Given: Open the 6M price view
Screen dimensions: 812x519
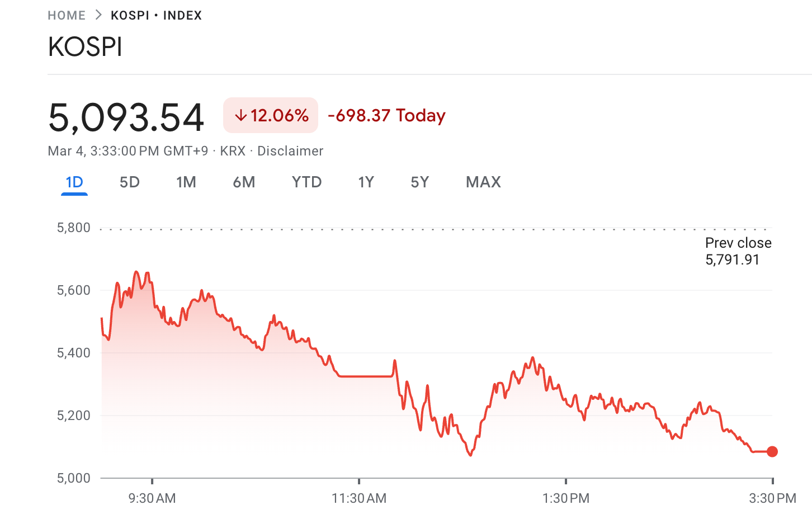Looking at the screenshot, I should [244, 182].
